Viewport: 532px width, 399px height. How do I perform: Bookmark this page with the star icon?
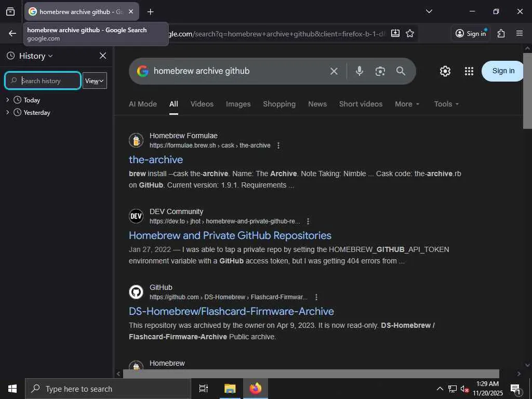click(410, 33)
